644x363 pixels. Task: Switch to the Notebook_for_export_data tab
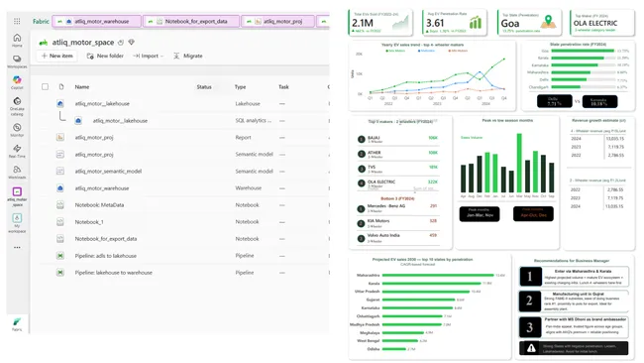(x=191, y=22)
